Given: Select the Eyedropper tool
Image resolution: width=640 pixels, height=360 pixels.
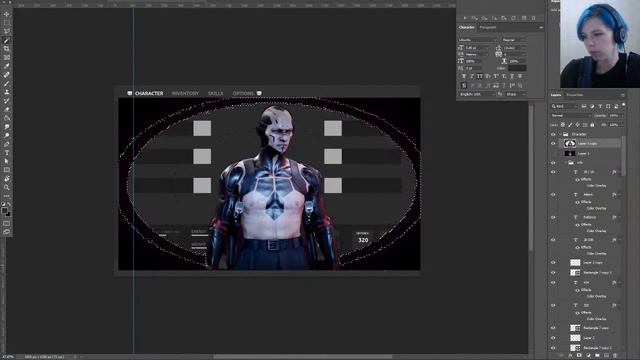Looking at the screenshot, I should click(x=7, y=66).
